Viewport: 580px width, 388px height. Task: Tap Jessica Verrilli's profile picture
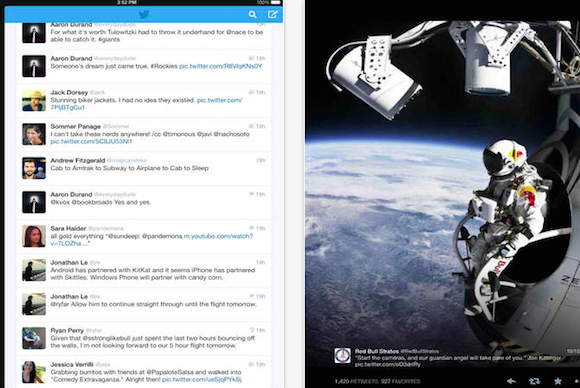(34, 372)
